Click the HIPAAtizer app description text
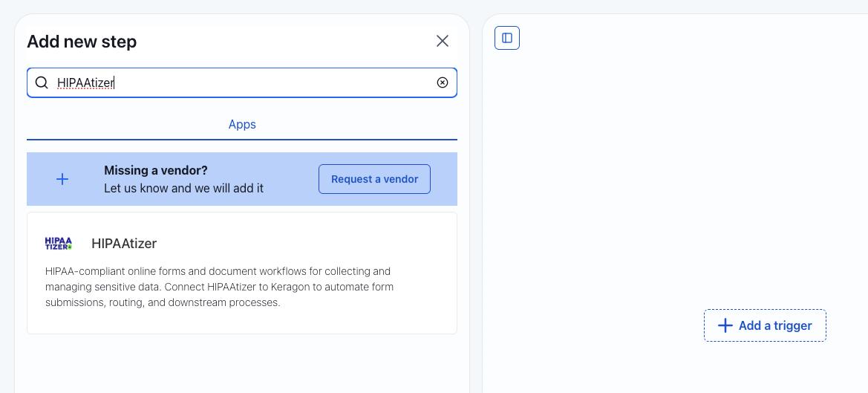The image size is (868, 393). tap(219, 288)
